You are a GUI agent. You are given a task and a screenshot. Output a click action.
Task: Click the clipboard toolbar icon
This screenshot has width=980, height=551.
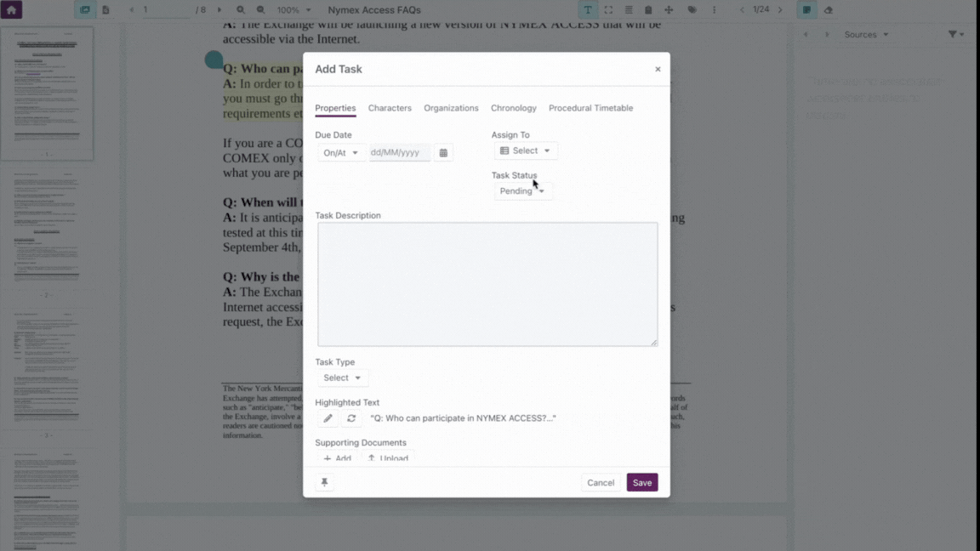click(648, 10)
